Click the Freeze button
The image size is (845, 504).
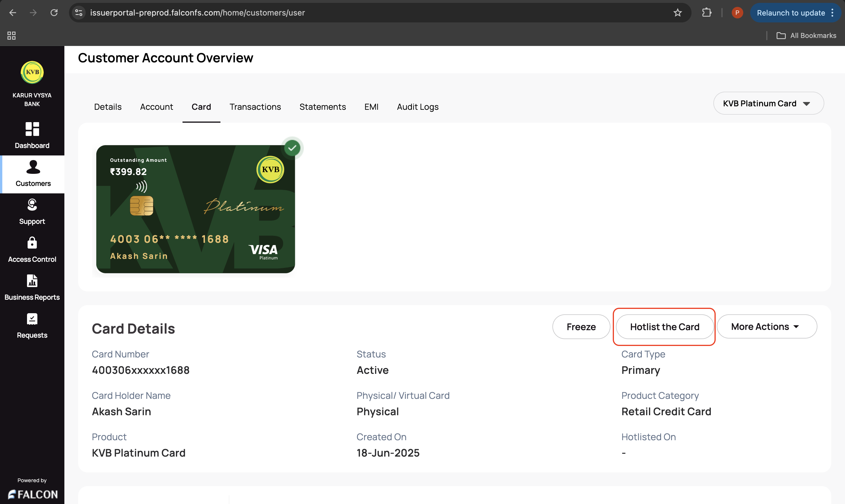pos(581,327)
